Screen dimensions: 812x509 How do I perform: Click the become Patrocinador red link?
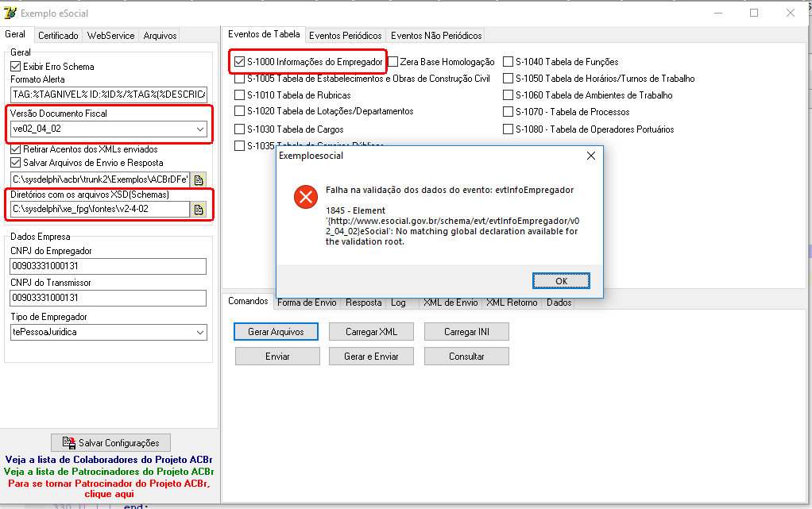(x=109, y=488)
